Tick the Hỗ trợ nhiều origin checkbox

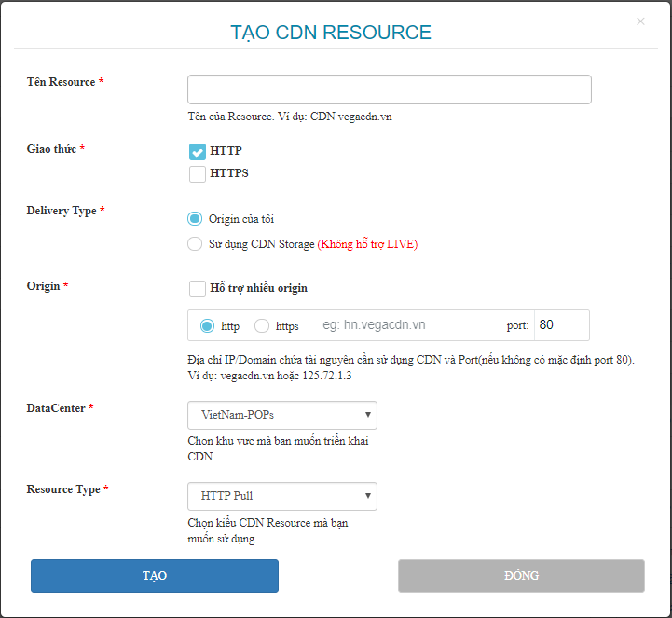coord(198,289)
